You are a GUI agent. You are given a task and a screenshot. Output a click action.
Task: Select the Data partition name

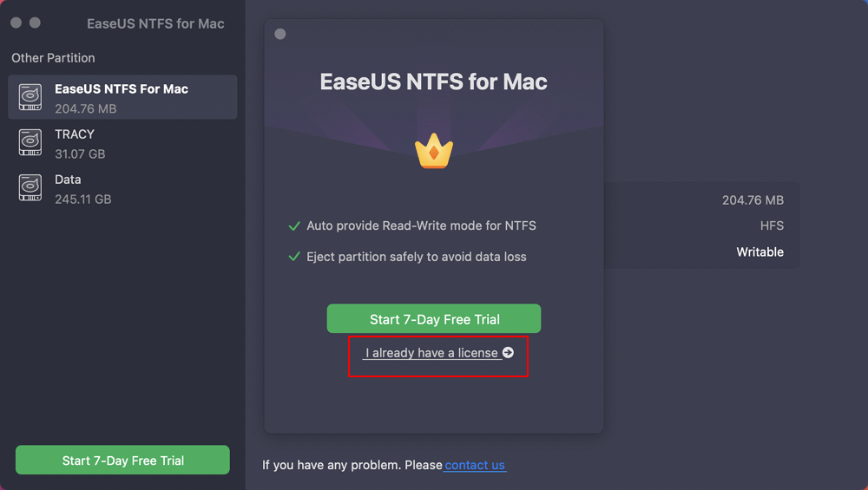click(68, 180)
